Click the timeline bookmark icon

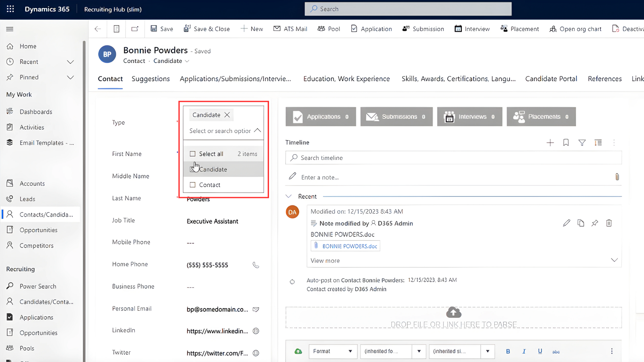point(566,143)
